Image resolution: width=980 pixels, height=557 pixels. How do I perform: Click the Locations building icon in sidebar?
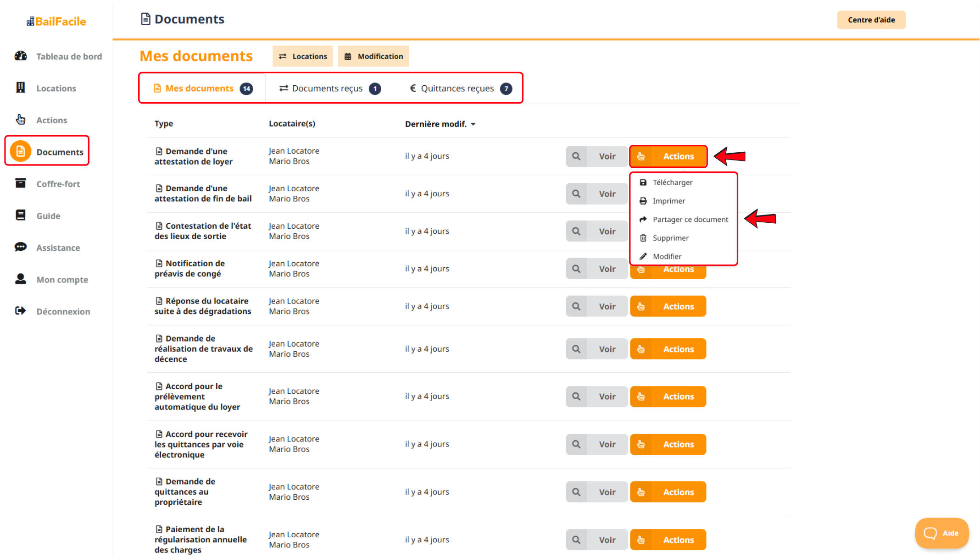pos(21,88)
